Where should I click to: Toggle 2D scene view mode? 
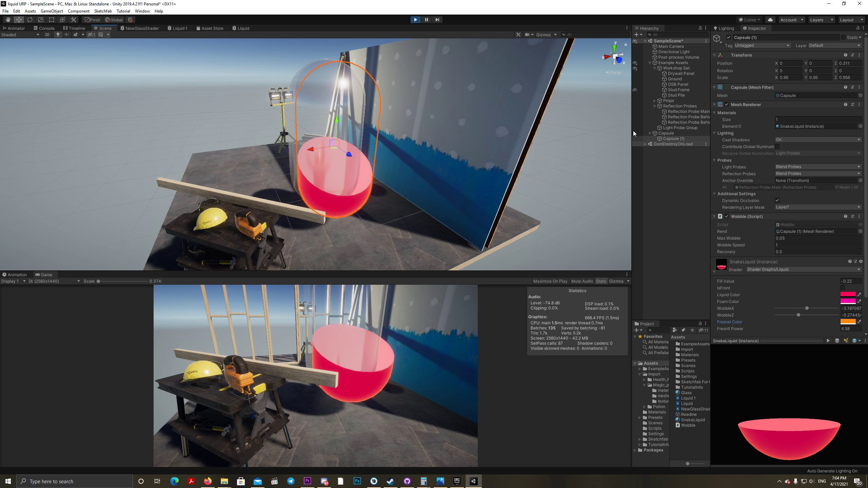point(47,35)
